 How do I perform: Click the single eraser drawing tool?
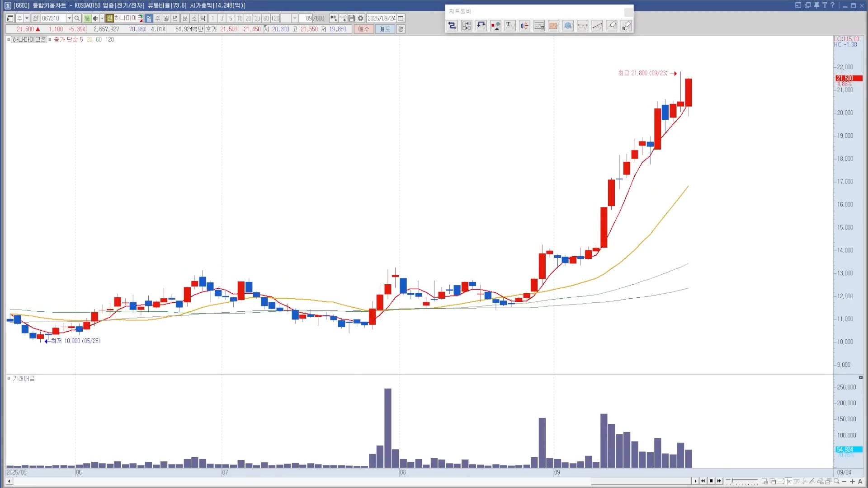612,26
